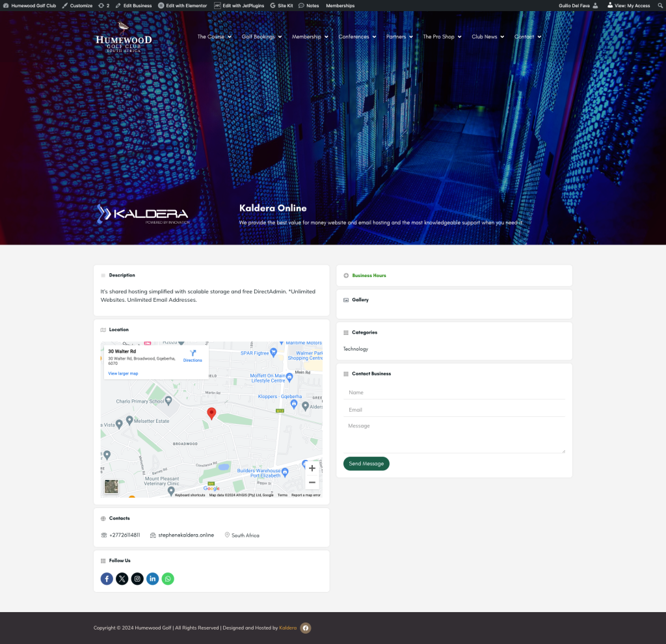Screen dimensions: 666x644
Task: Click the Site Kit Google icon
Action: [273, 5]
